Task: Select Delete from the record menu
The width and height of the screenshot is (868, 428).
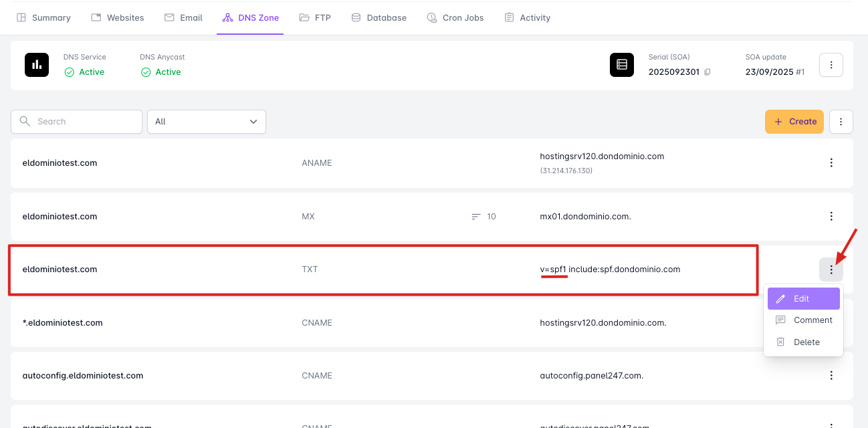Action: click(x=803, y=342)
